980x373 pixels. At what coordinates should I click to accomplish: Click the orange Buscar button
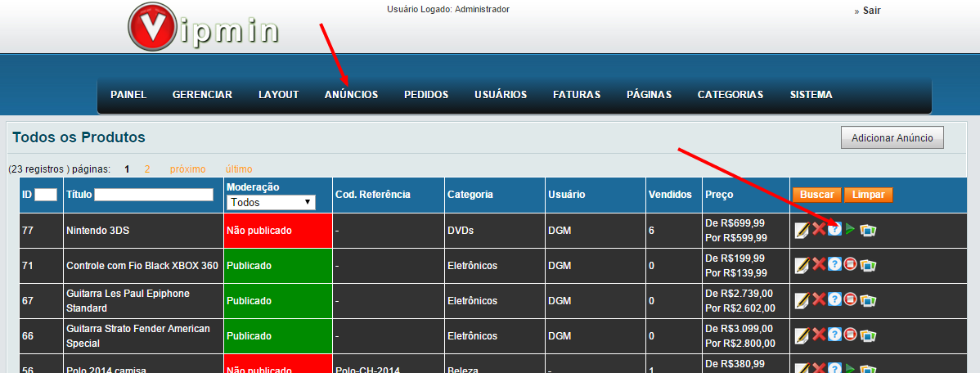(x=817, y=195)
